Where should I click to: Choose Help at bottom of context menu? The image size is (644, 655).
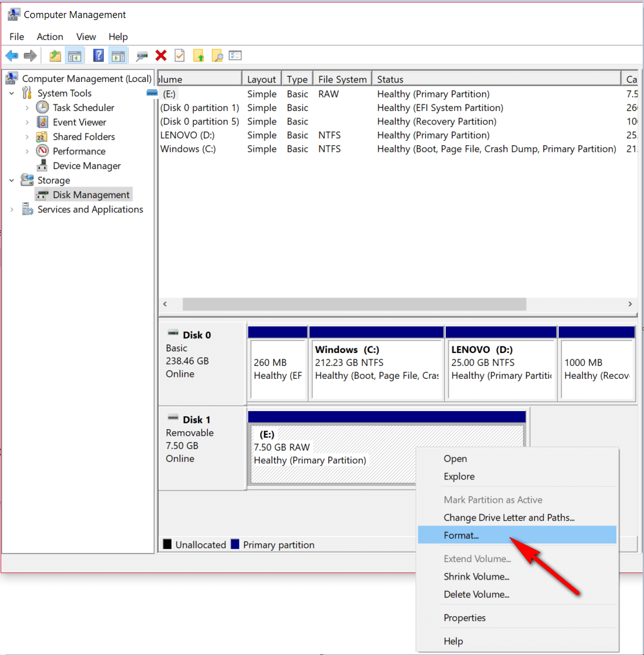(517, 641)
